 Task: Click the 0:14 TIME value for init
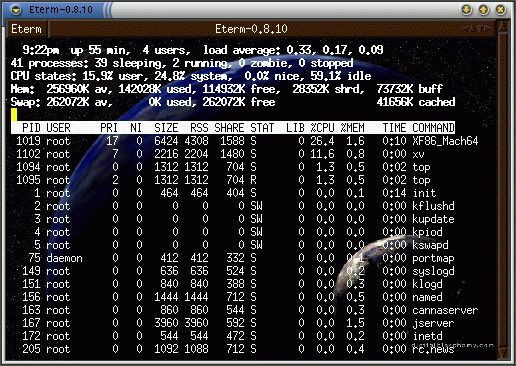click(394, 193)
